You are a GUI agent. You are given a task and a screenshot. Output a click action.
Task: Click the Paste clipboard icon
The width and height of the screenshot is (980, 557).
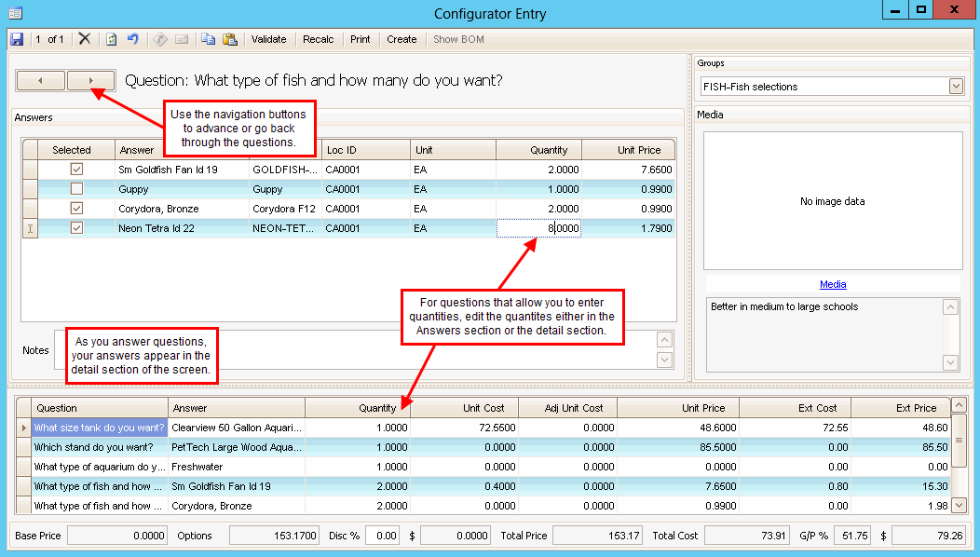point(229,39)
